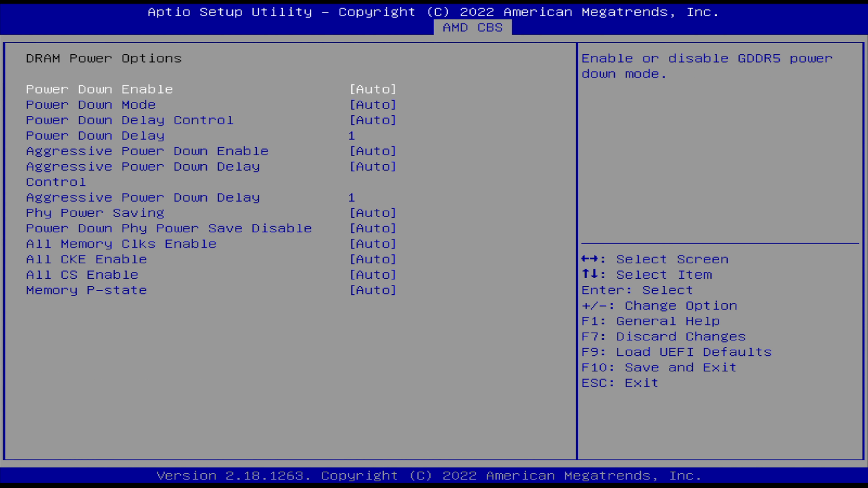This screenshot has height=488, width=868.
Task: Select the "Power Down Enable" label
Action: pyautogui.click(x=99, y=90)
